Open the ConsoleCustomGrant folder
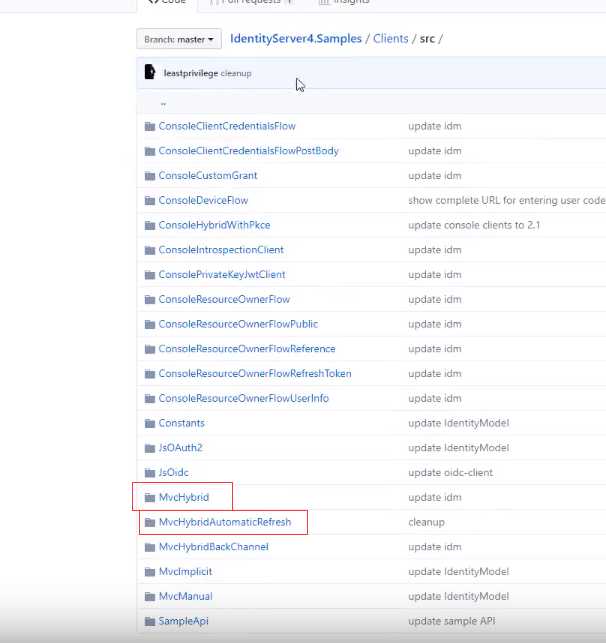This screenshot has height=643, width=606. click(x=207, y=176)
